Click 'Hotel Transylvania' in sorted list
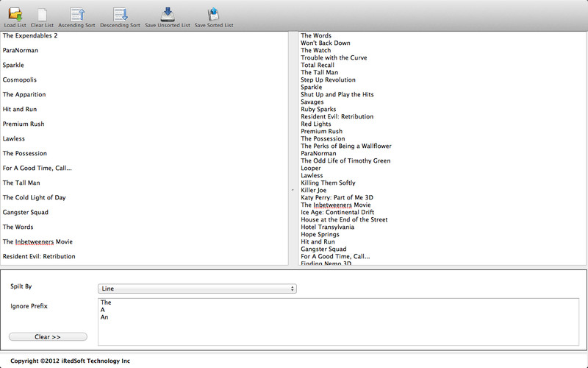 pyautogui.click(x=327, y=227)
